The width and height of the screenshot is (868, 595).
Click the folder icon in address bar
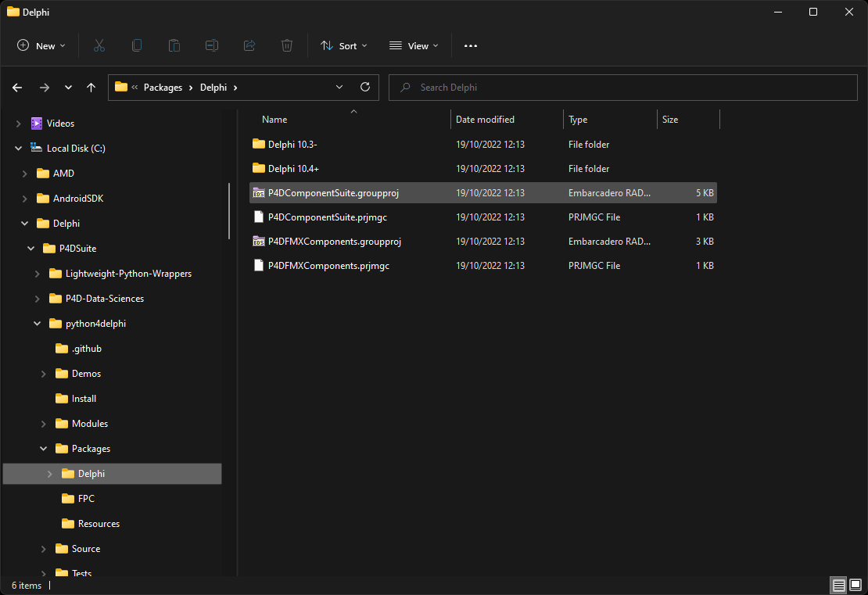coord(121,86)
